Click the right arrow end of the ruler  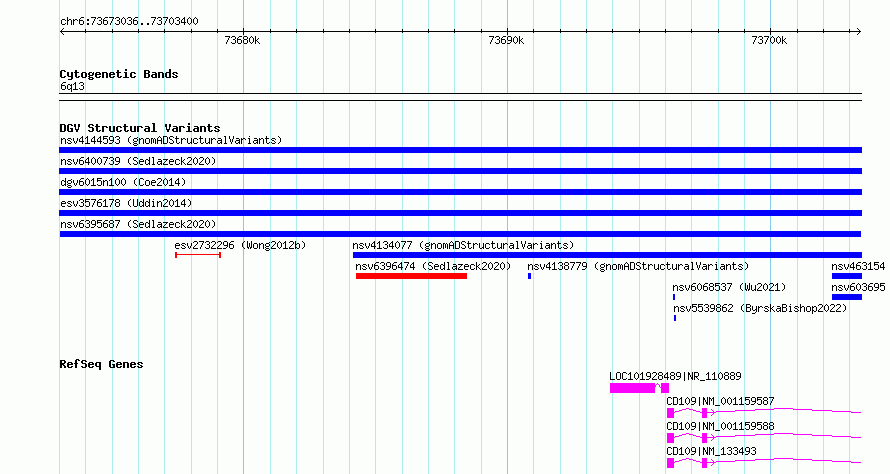point(859,32)
